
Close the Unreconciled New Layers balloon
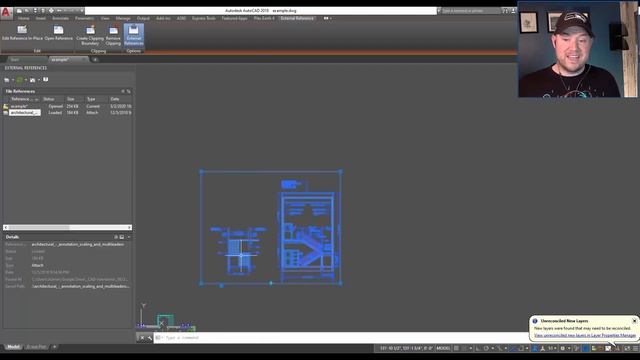[634, 321]
